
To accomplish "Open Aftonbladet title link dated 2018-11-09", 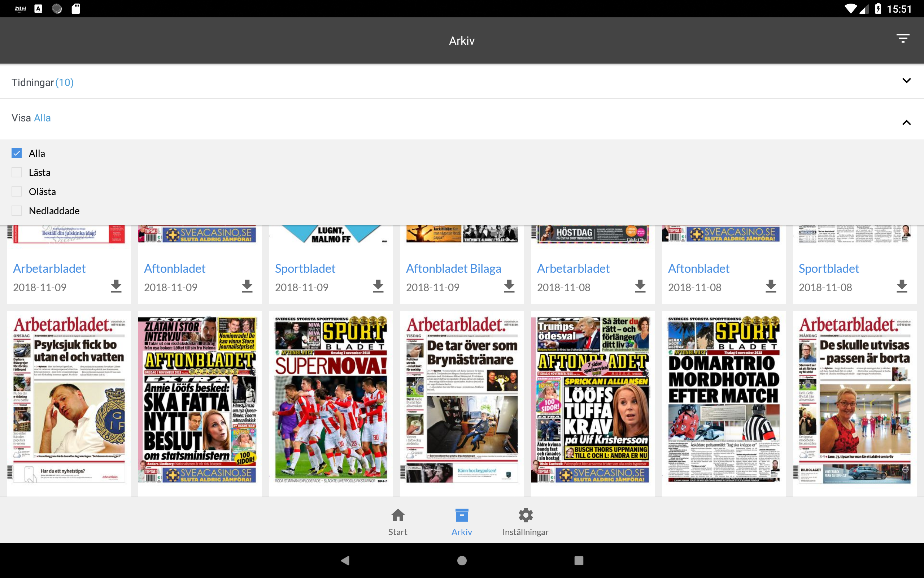I will click(174, 268).
